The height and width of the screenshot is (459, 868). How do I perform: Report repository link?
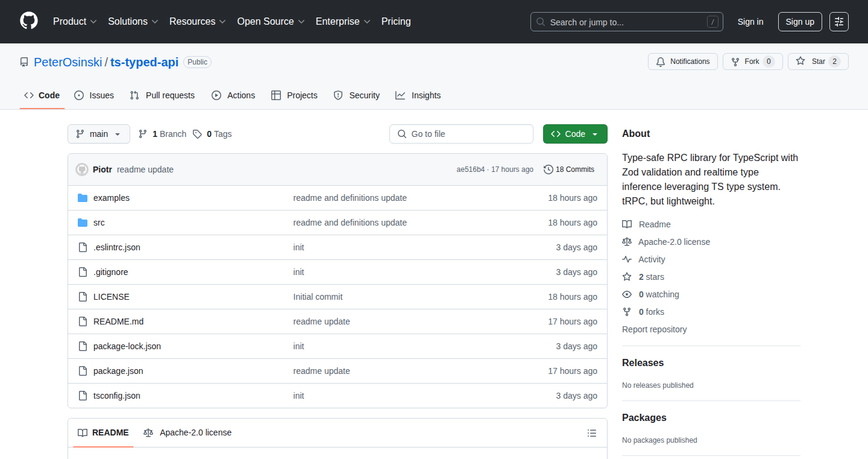[x=655, y=329]
